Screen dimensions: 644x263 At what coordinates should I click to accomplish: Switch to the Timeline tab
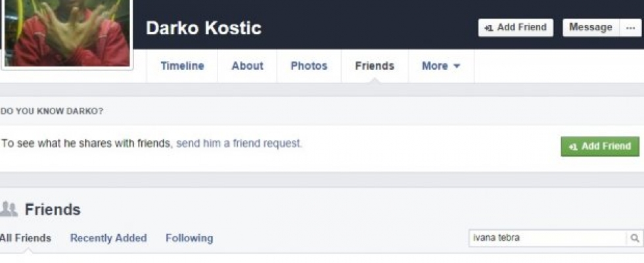click(182, 66)
